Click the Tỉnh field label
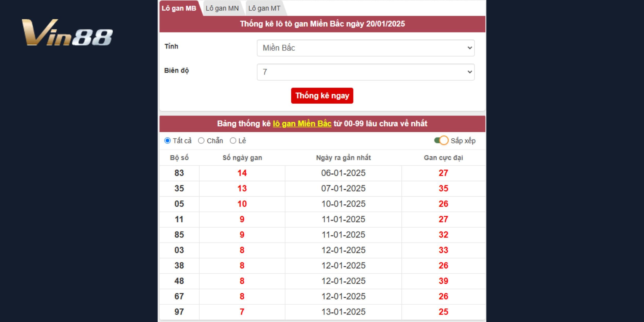 [x=171, y=46]
